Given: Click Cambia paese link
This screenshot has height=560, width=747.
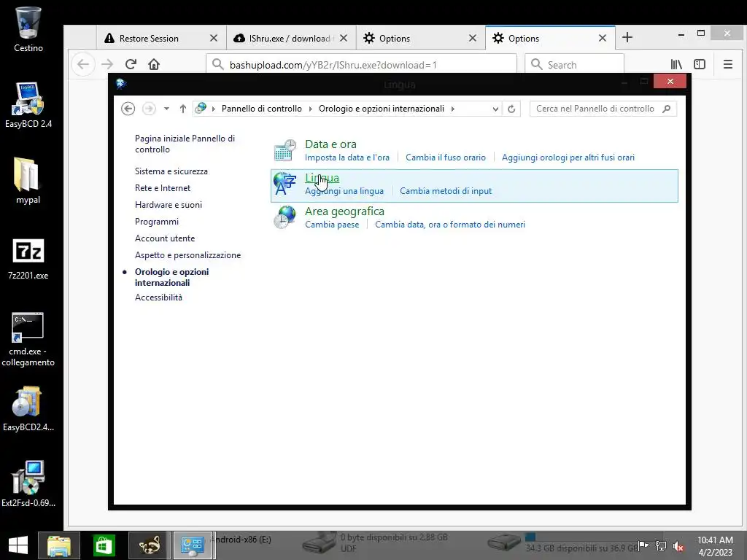Looking at the screenshot, I should (332, 225).
